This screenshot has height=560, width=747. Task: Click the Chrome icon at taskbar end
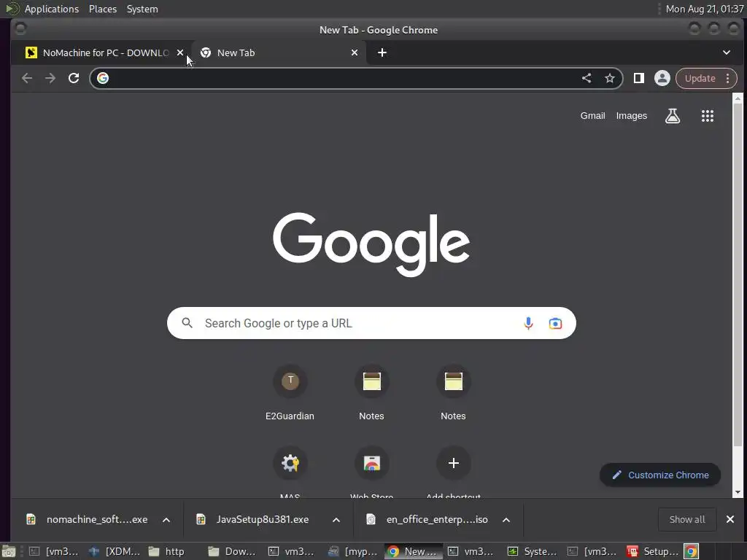pyautogui.click(x=692, y=551)
